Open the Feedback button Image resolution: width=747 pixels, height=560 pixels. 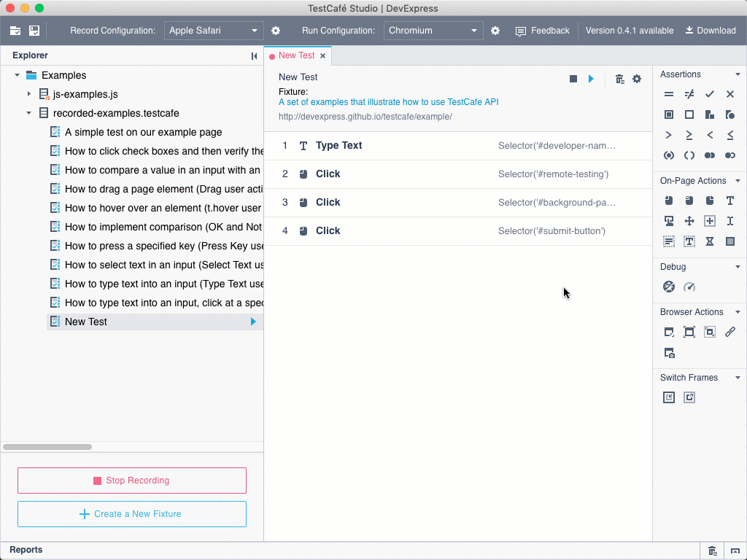543,31
